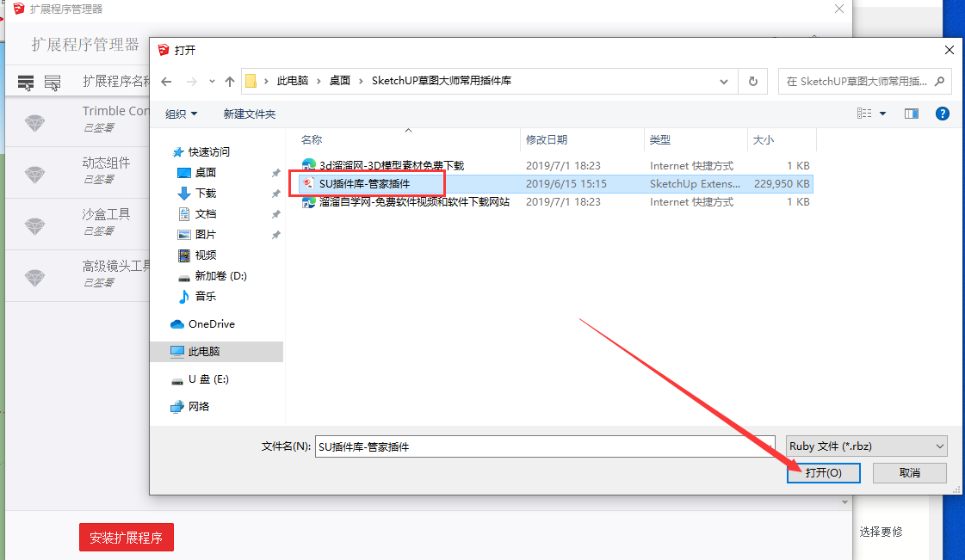The height and width of the screenshot is (560, 965).
Task: Click the 文件名 input field
Action: (x=545, y=446)
